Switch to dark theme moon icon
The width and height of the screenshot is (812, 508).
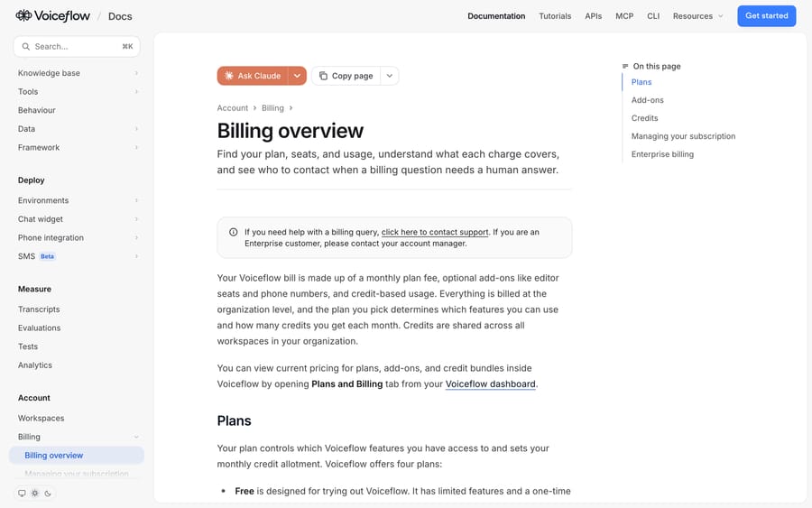[x=48, y=494]
